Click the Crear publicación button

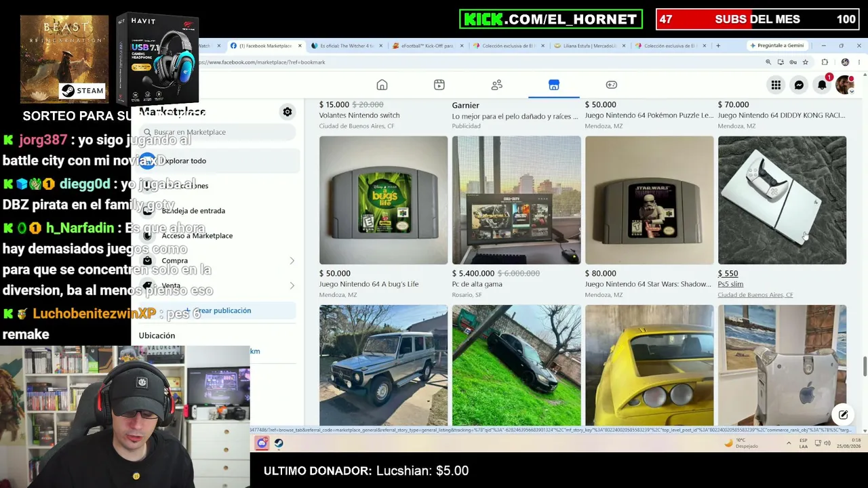217,310
